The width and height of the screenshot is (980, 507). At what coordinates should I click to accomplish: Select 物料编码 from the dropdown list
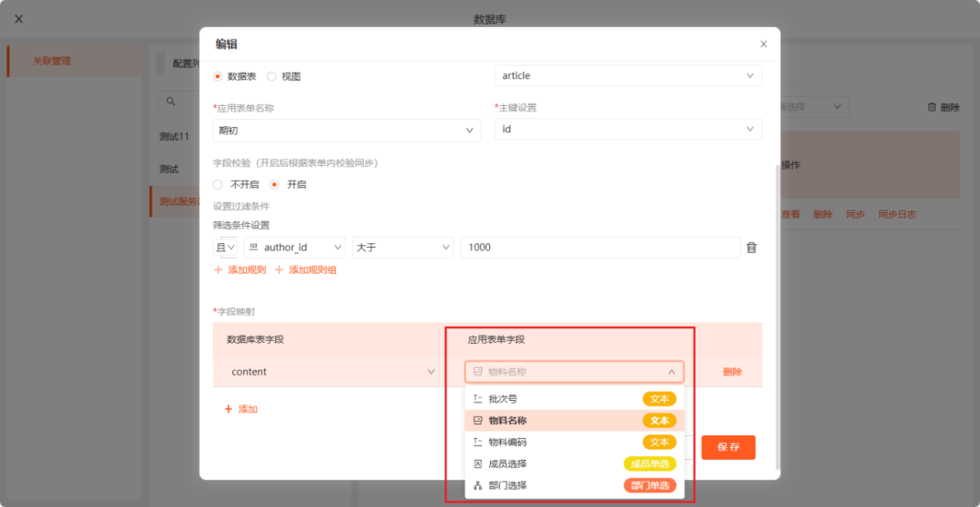[574, 442]
